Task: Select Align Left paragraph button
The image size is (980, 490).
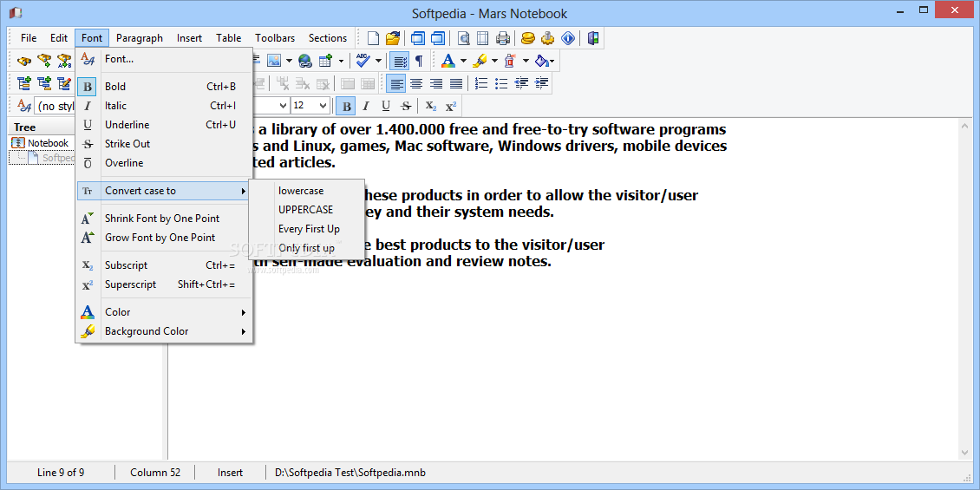Action: (396, 83)
